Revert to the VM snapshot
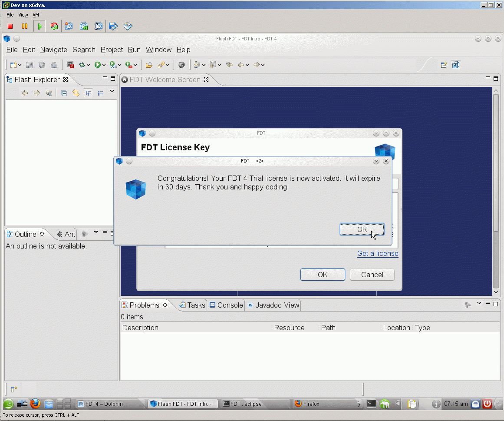504x421 pixels. click(x=84, y=27)
